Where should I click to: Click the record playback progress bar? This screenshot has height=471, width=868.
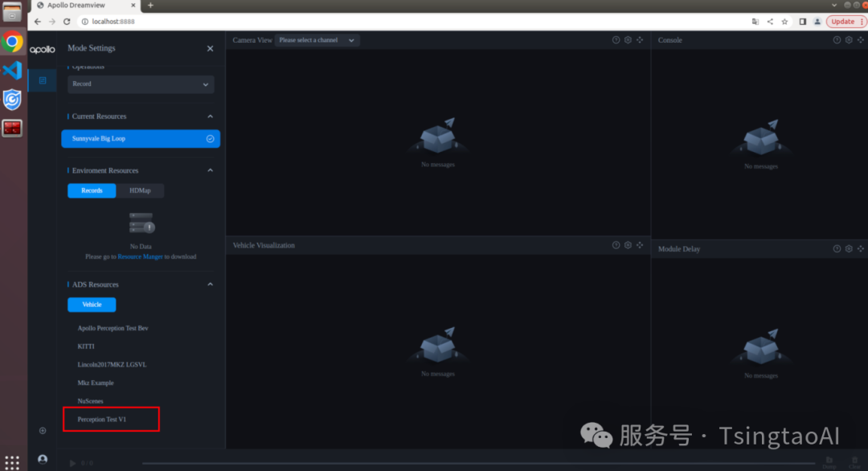(478, 463)
